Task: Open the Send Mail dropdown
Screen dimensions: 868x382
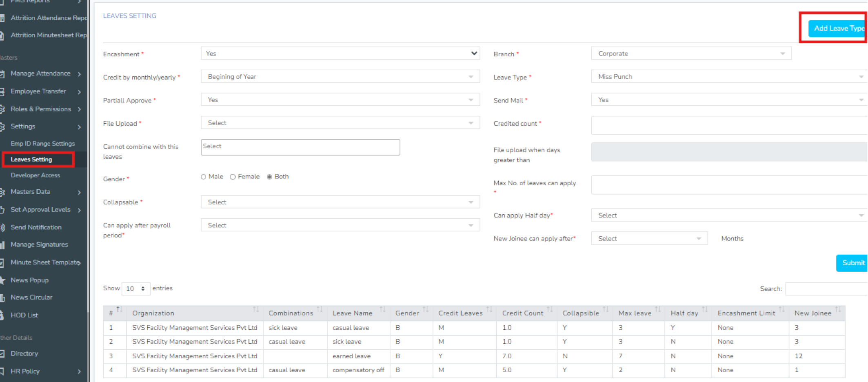Action: pos(729,100)
